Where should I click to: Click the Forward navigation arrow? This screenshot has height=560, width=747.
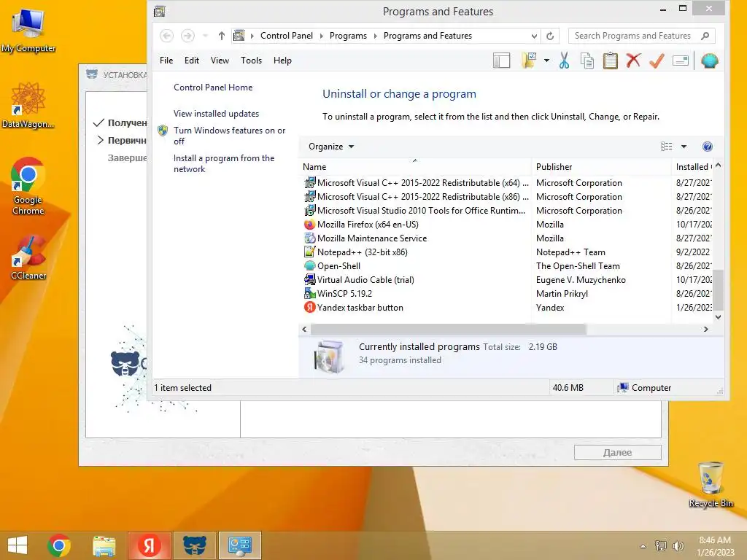coord(187,36)
